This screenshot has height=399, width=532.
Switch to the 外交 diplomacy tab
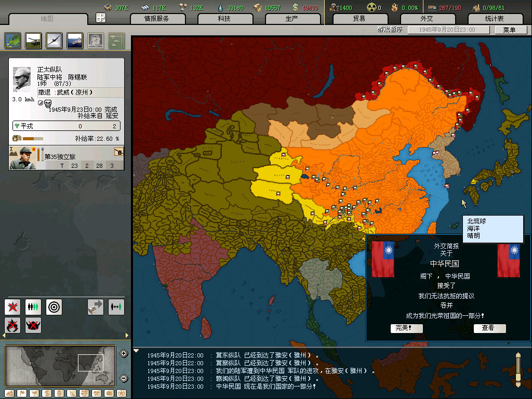pos(426,19)
